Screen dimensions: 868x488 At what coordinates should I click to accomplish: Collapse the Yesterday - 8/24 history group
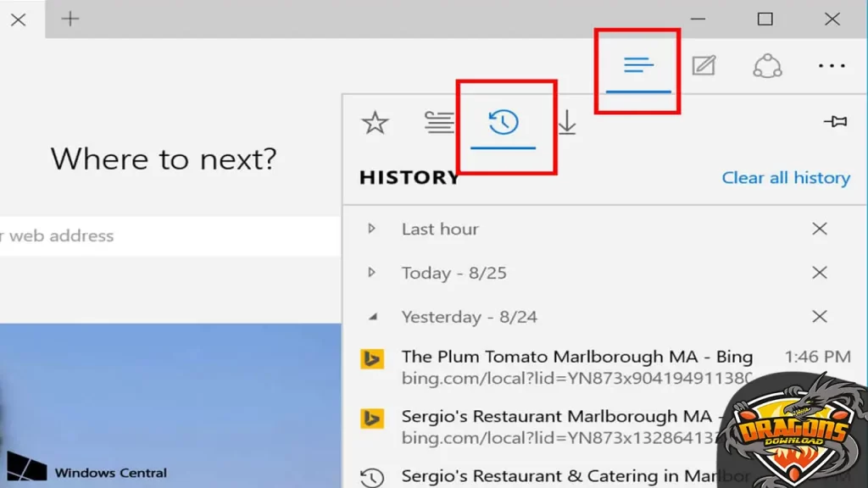(371, 317)
